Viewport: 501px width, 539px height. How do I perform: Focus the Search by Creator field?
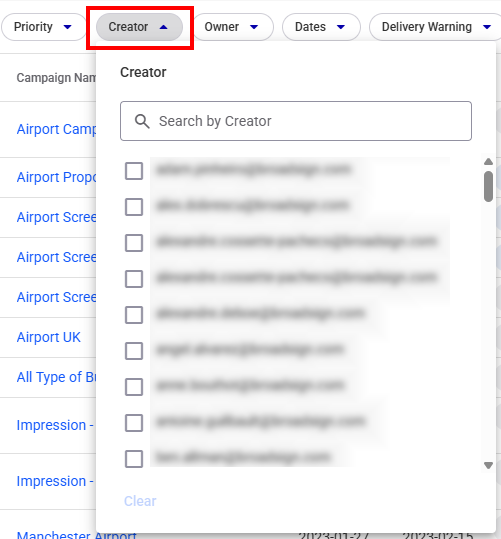[296, 121]
